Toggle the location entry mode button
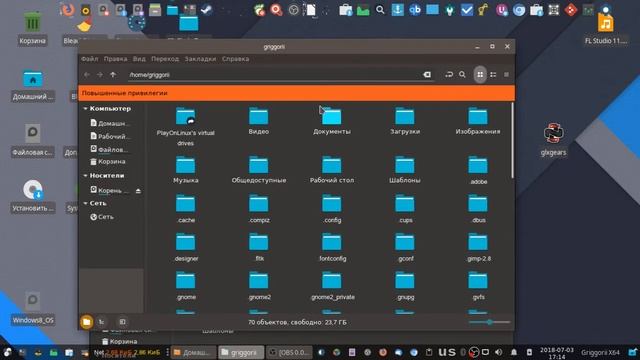Viewport: 640px width, 360px height. click(449, 75)
